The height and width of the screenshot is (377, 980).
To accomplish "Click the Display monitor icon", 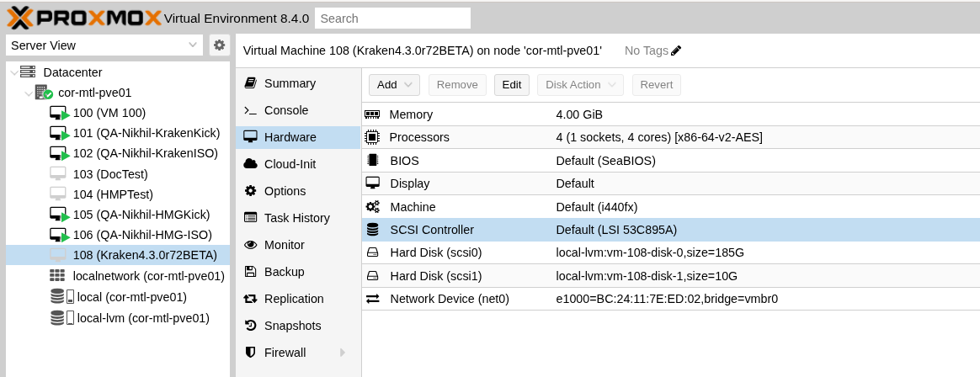I will pos(372,183).
